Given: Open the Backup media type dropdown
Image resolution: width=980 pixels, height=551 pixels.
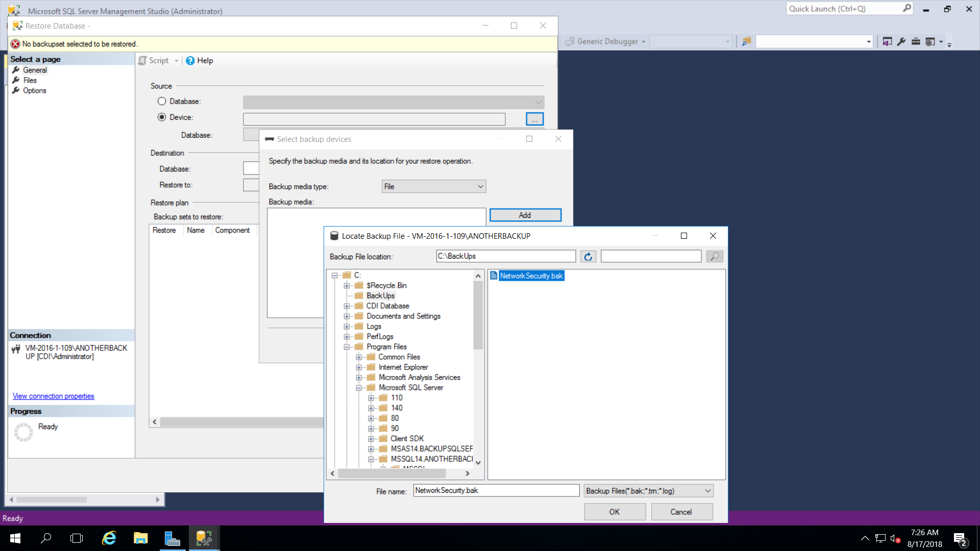Looking at the screenshot, I should point(434,187).
